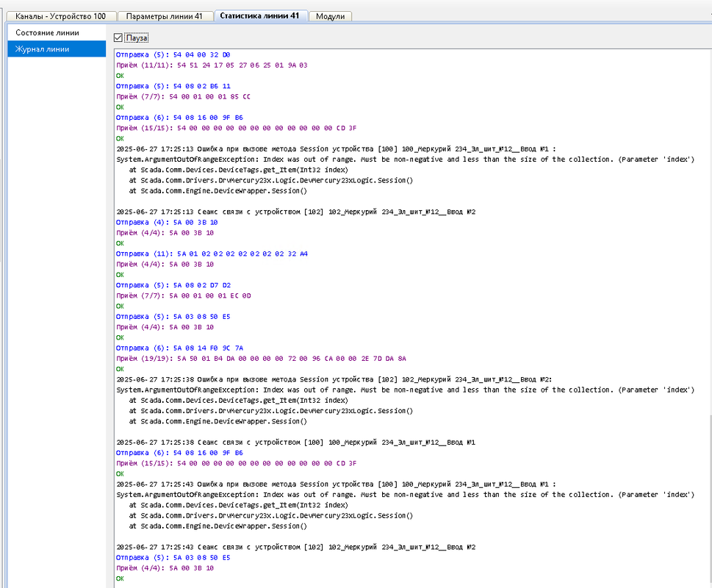Select Состояние линии in the side list
The height and width of the screenshot is (588, 712).
(x=57, y=32)
